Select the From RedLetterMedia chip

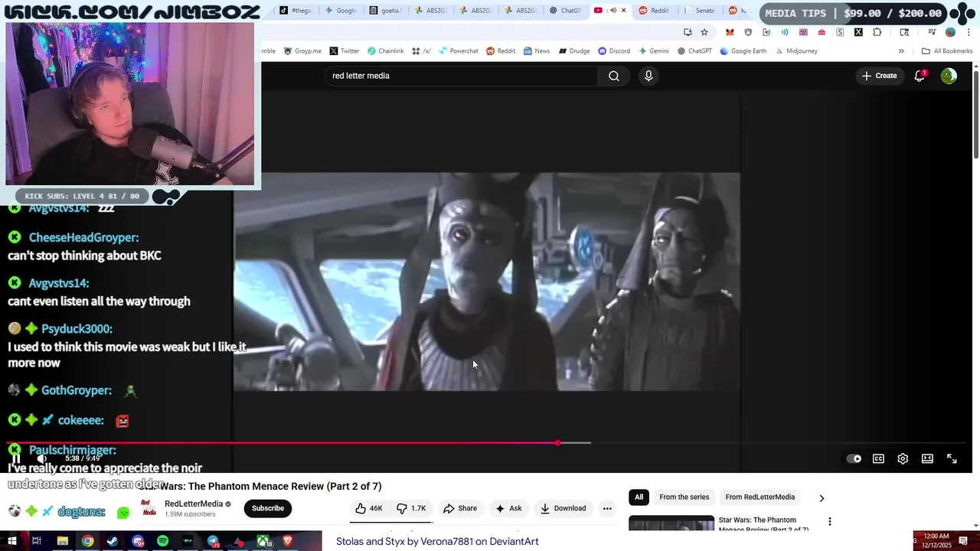click(759, 497)
